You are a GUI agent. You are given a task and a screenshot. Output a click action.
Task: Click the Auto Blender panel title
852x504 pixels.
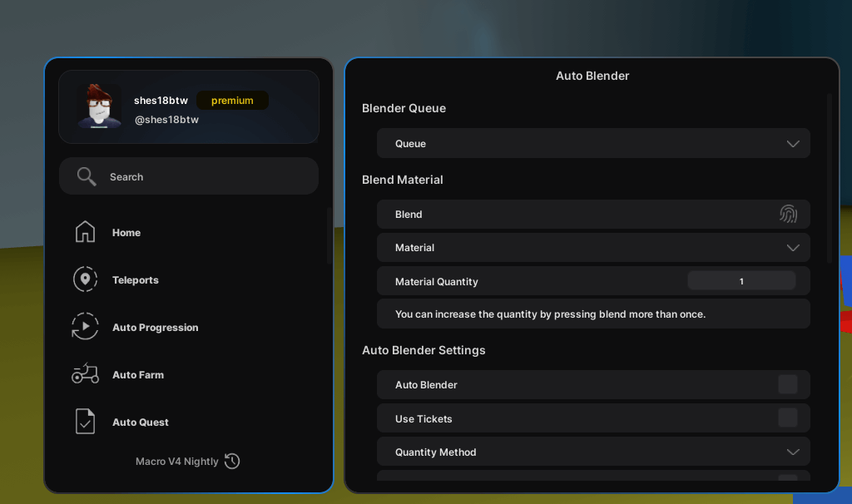coord(592,76)
